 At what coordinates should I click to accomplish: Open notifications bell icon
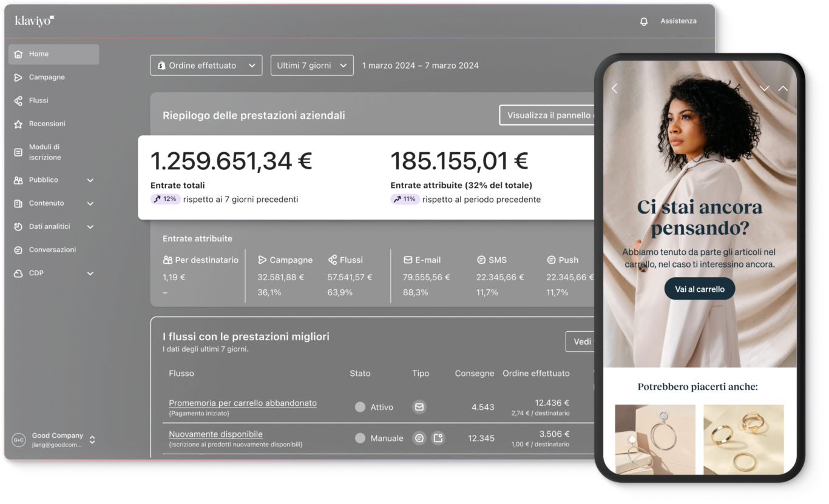coord(644,21)
